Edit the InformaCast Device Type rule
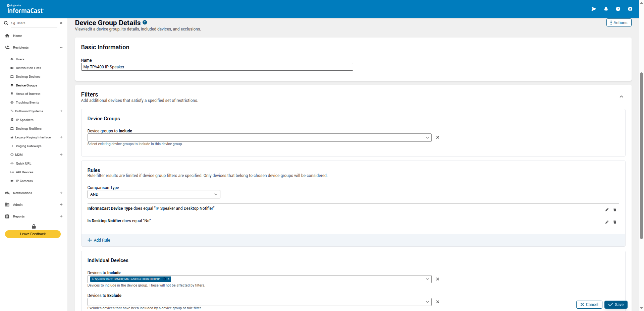 [x=607, y=210]
